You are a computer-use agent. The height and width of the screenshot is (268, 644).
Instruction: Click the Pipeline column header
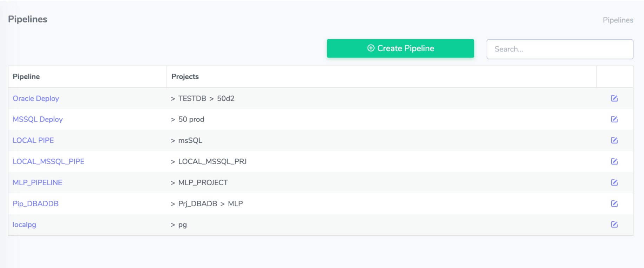click(x=26, y=76)
